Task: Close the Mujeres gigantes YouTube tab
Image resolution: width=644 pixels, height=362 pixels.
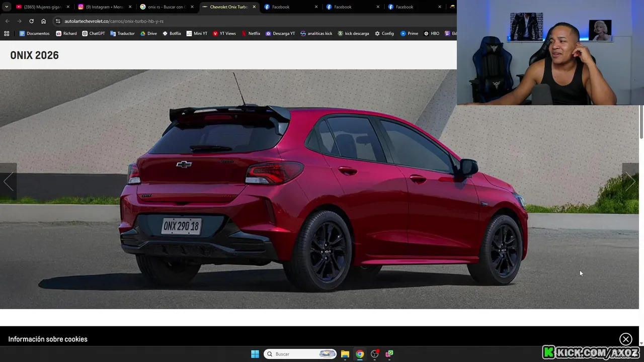Action: [x=68, y=7]
